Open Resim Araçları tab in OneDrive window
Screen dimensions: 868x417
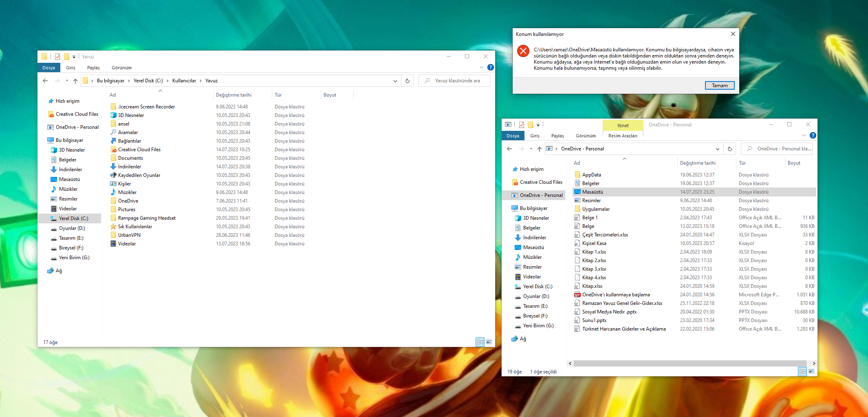tap(623, 136)
